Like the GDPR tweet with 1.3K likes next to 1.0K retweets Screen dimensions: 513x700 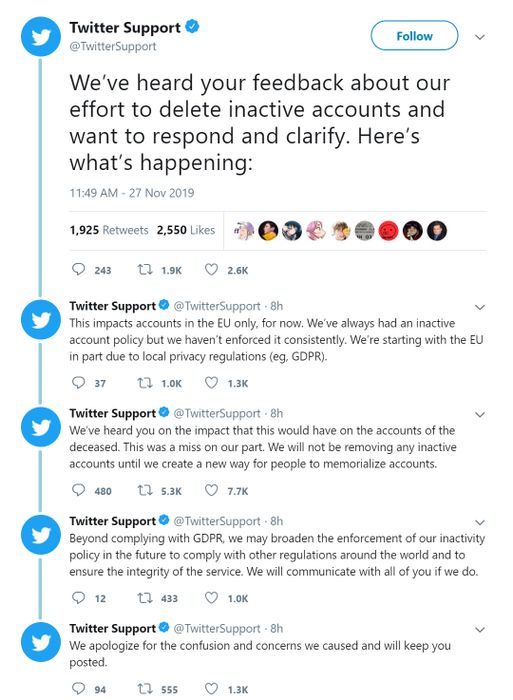point(211,383)
